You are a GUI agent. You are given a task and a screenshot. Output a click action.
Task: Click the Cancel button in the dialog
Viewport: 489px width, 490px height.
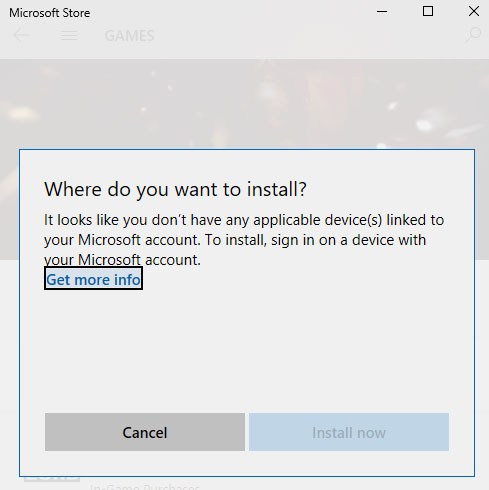[x=145, y=432]
